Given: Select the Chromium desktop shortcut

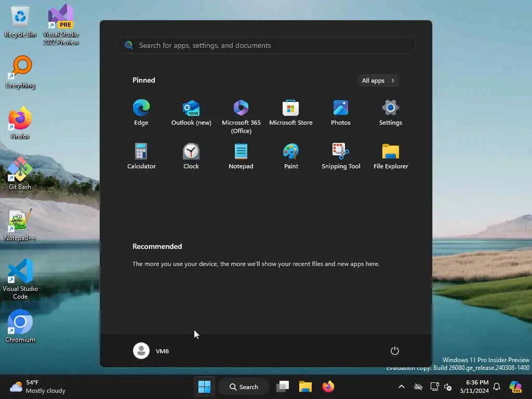Looking at the screenshot, I should 20,326.
